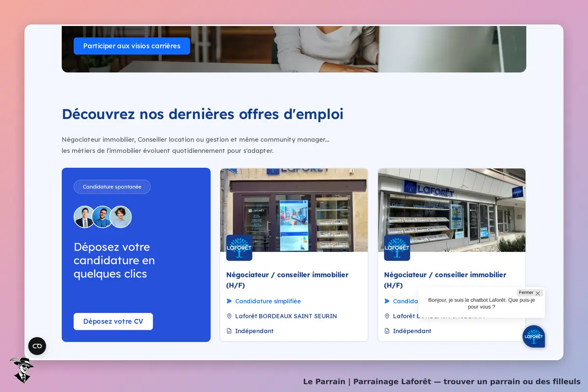Open first Négociateur / conseiller immobilier job title
Image resolution: width=588 pixels, height=392 pixels.
click(x=288, y=280)
